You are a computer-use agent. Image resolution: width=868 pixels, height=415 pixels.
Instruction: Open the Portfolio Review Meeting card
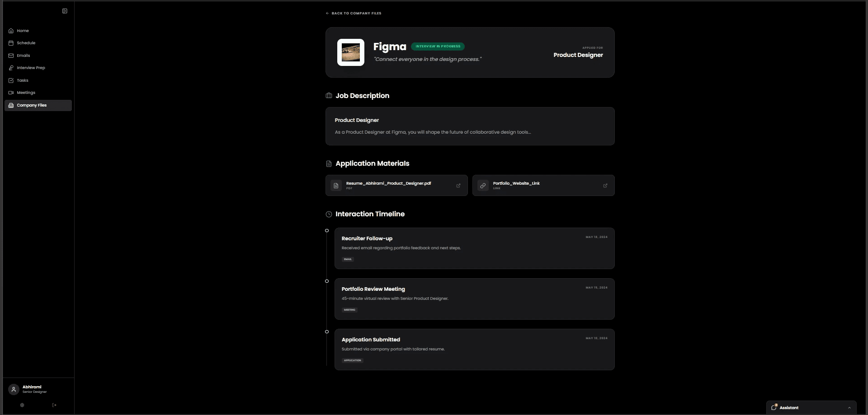tap(474, 299)
